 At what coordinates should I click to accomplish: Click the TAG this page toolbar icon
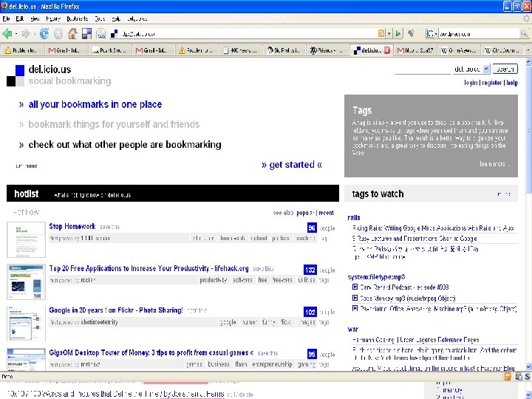pyautogui.click(x=100, y=33)
